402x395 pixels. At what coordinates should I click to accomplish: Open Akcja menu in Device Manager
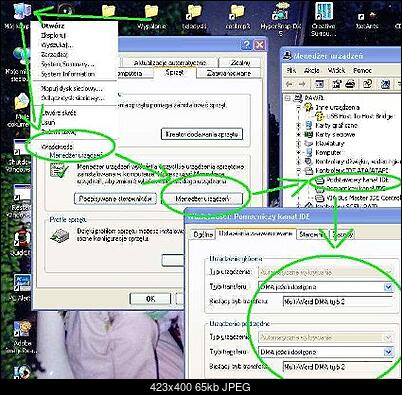[x=311, y=70]
